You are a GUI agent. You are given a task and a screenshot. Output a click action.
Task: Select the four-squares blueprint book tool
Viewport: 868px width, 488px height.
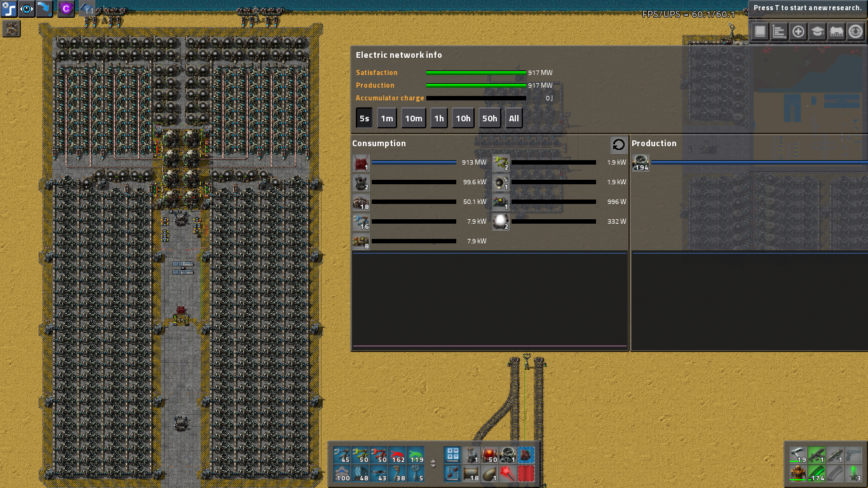[x=452, y=455]
